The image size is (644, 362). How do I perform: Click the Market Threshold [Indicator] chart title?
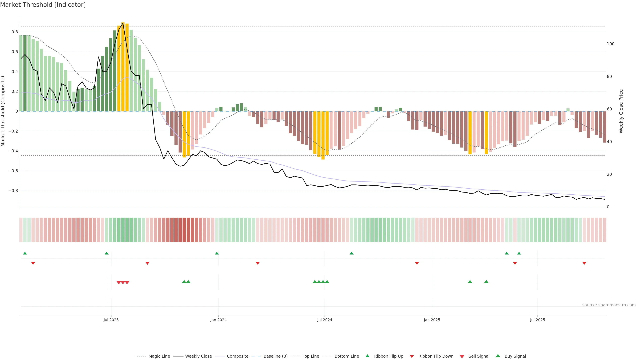coord(43,5)
